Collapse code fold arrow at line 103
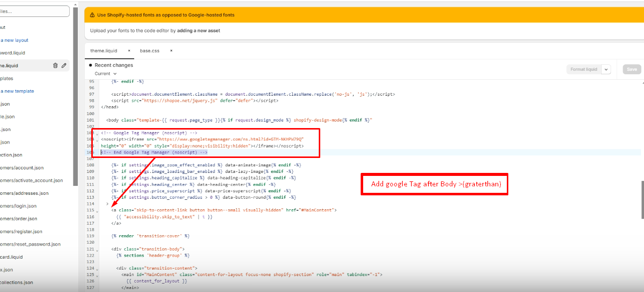 click(97, 134)
